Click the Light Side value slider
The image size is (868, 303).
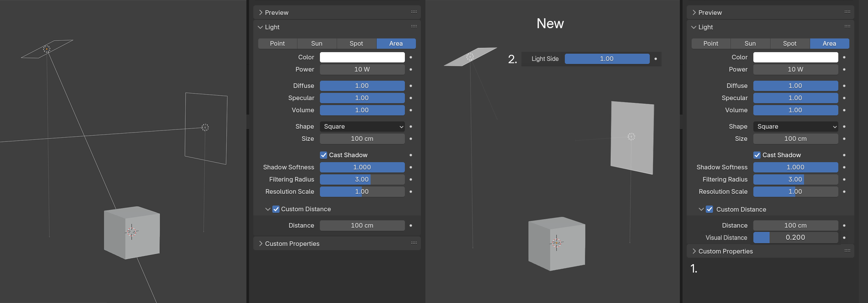[x=607, y=59]
